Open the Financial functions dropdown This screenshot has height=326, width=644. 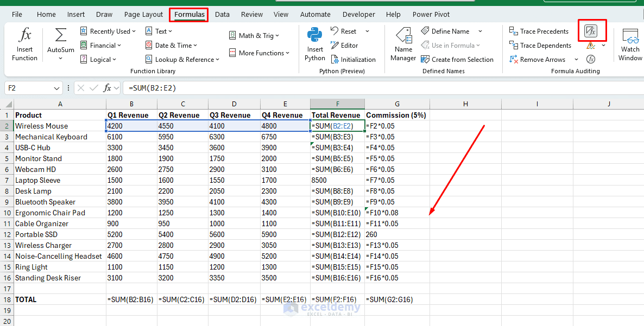tap(100, 46)
